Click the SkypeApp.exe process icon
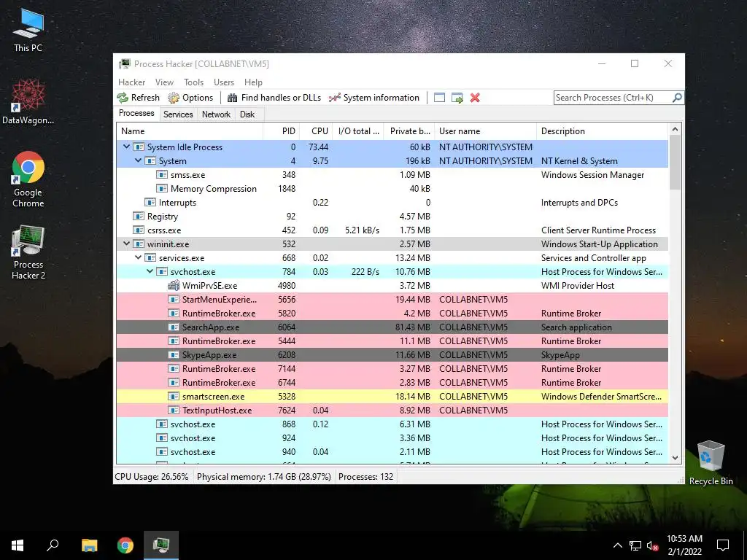 point(174,355)
